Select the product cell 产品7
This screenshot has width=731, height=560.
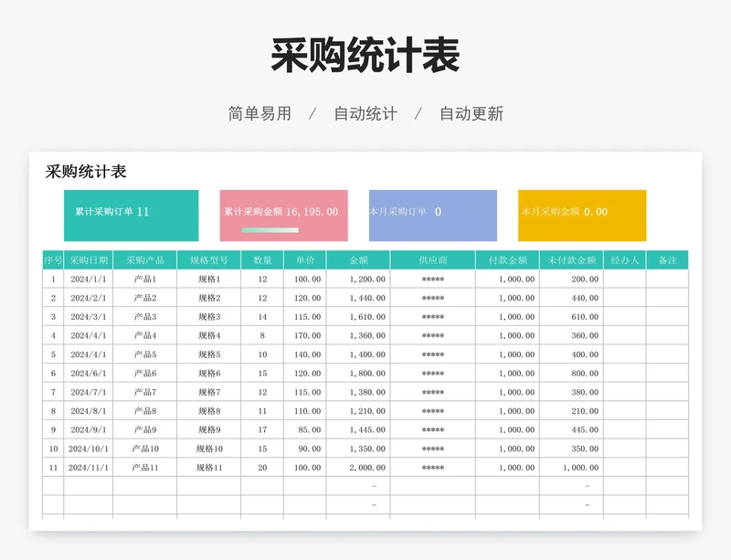pyautogui.click(x=145, y=392)
